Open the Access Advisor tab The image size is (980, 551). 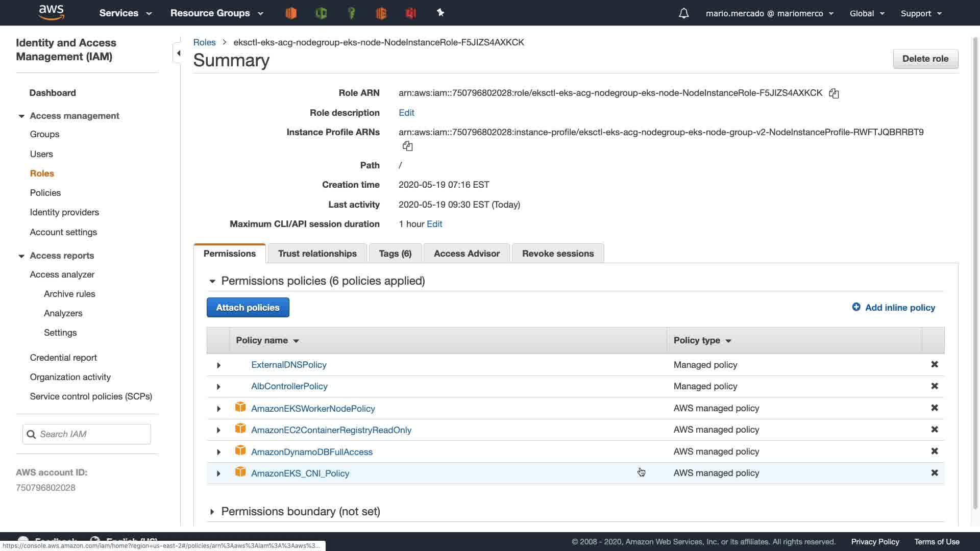coord(466,254)
